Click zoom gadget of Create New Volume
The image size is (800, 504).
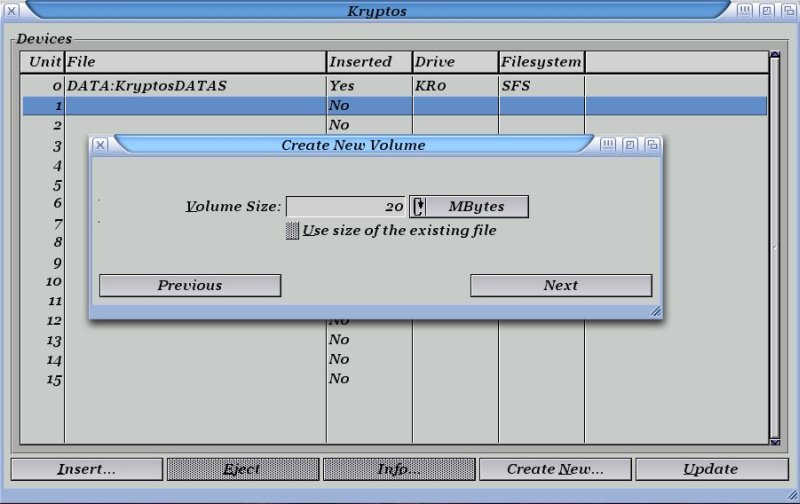630,145
